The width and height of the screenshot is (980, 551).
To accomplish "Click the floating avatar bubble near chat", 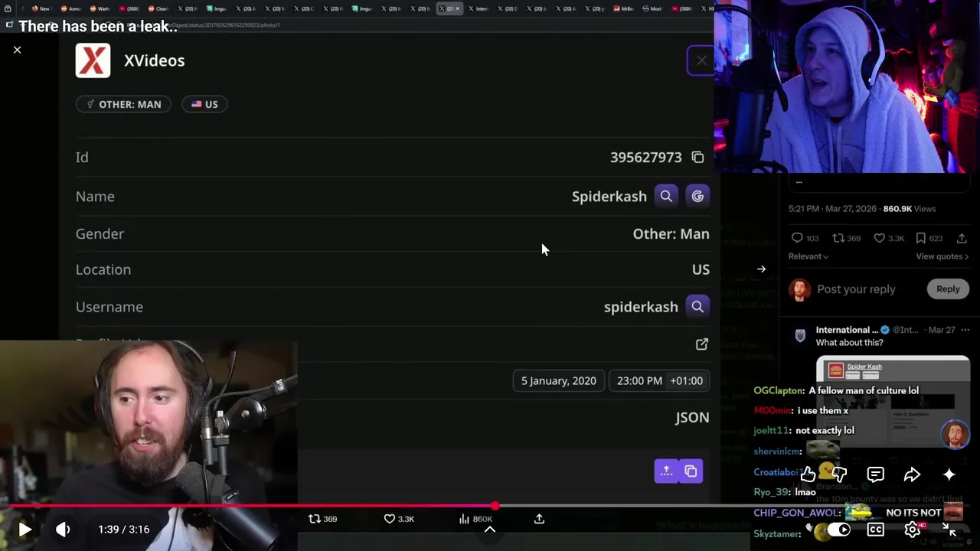I will [955, 434].
